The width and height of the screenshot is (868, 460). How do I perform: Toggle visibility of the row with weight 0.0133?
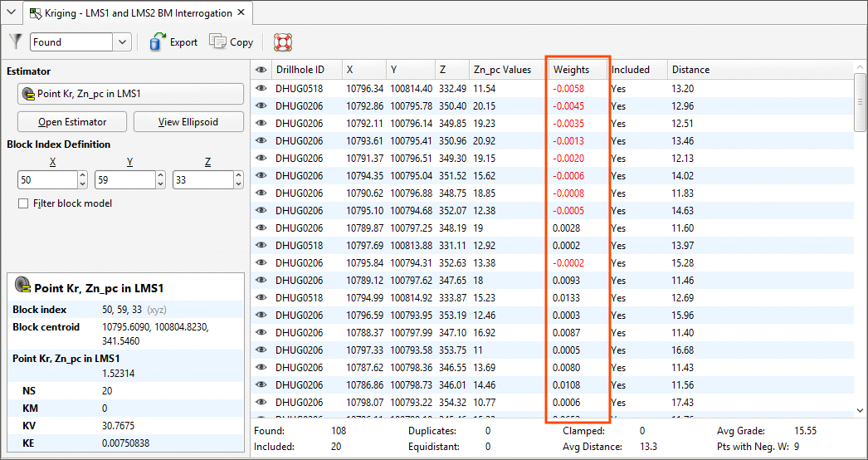261,297
